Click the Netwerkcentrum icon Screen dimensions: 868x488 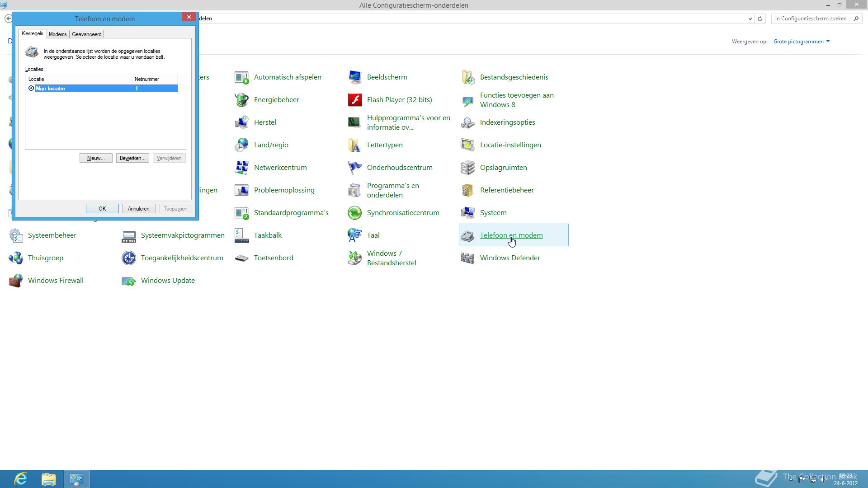pyautogui.click(x=242, y=168)
